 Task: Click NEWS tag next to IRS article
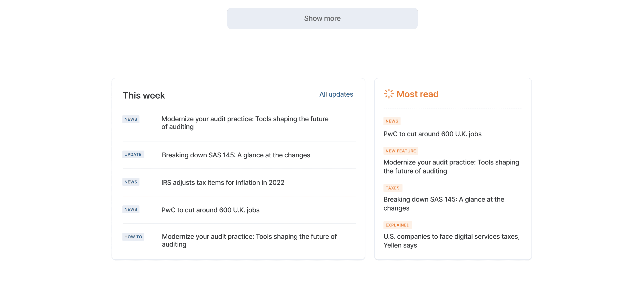[131, 182]
